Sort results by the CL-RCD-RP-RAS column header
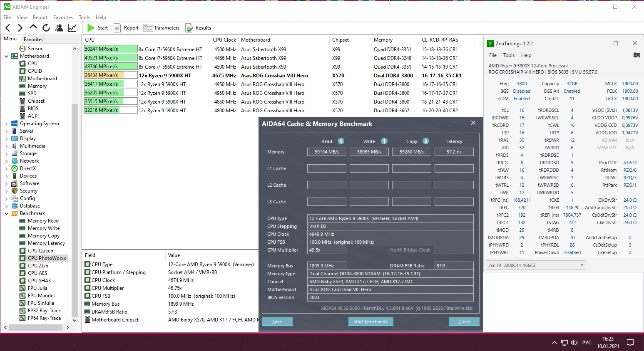The height and width of the screenshot is (351, 644). (446, 40)
